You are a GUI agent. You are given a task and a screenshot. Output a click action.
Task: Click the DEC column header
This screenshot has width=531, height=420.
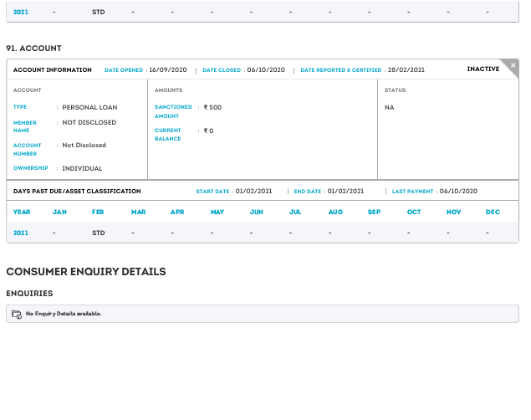coord(493,212)
